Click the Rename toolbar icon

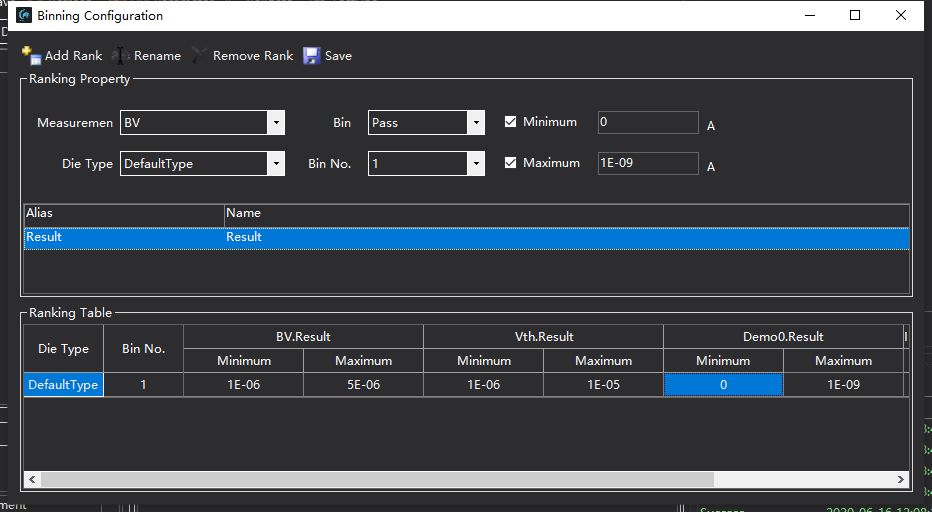121,56
